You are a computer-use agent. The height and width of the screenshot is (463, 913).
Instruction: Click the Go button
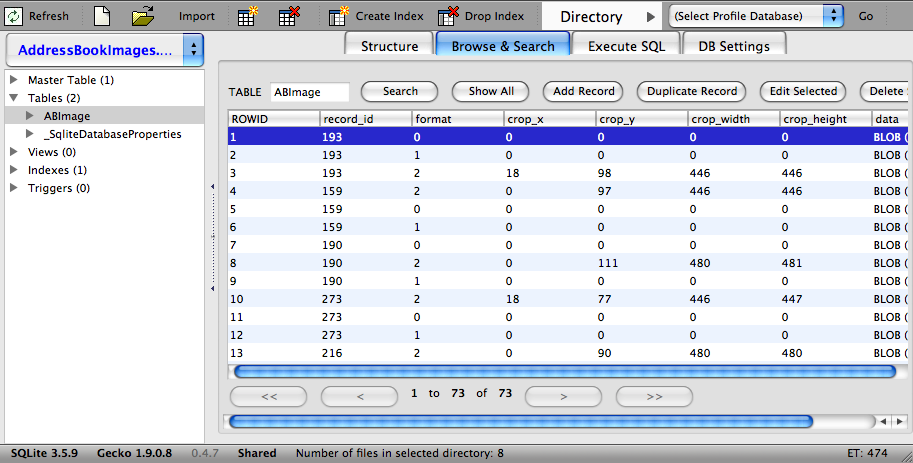click(865, 16)
